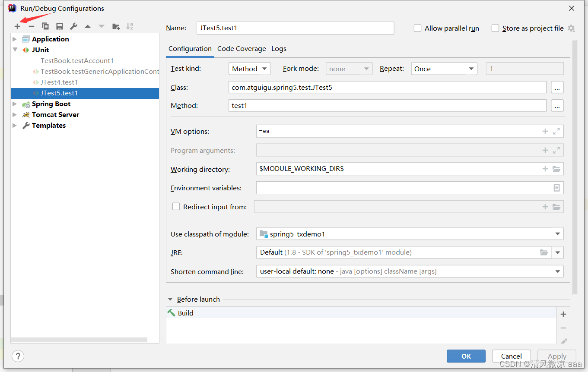Edit environment variables list icon
Viewport: 588px width, 372px height.
coord(556,188)
